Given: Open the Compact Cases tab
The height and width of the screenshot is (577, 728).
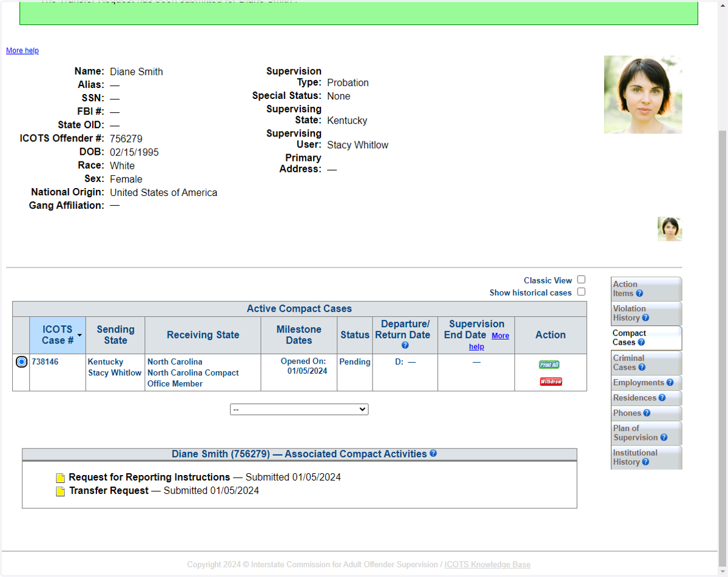Looking at the screenshot, I should [x=646, y=338].
